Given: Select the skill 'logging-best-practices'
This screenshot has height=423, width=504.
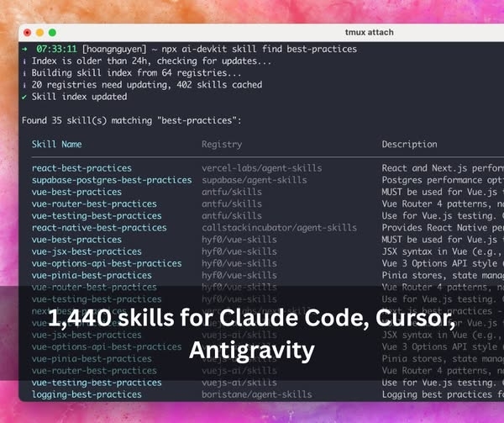Looking at the screenshot, I should (87, 394).
